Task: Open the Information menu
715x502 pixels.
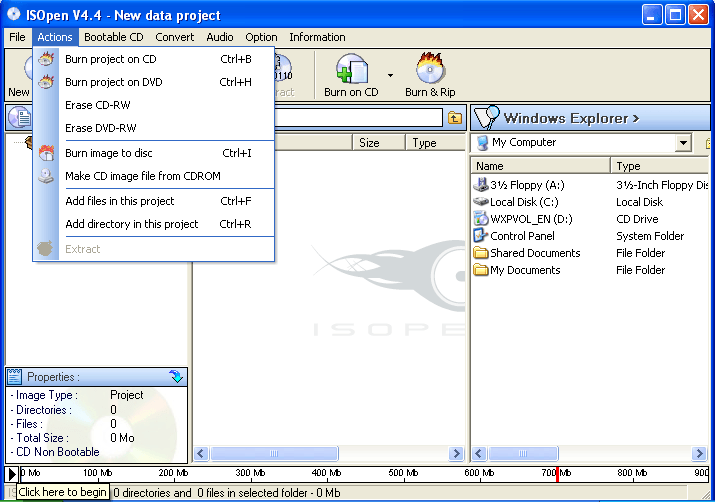Action: tap(317, 37)
